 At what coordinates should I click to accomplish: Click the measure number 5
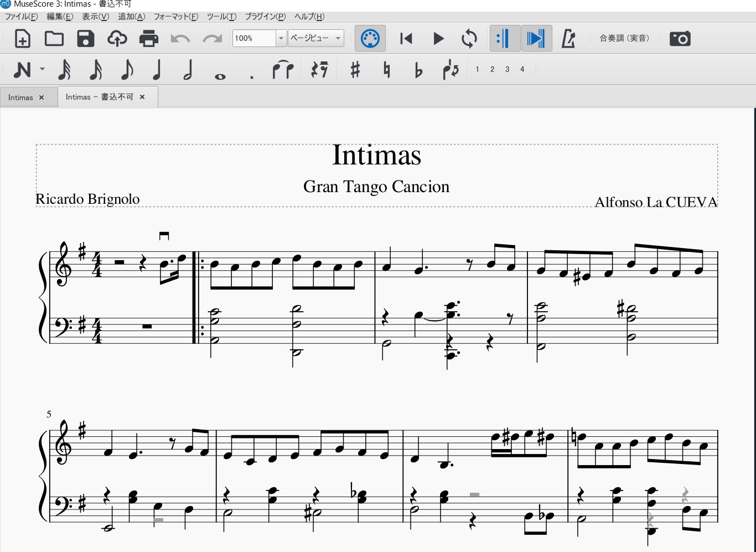[49, 414]
